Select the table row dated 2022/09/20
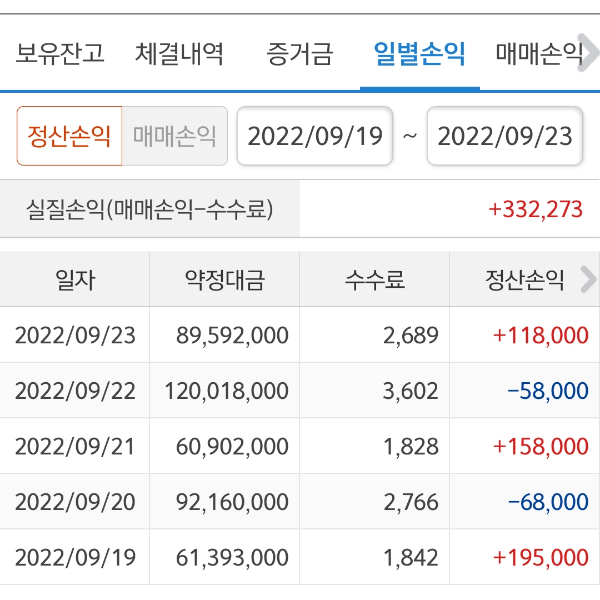The height and width of the screenshot is (600, 600). [x=300, y=502]
